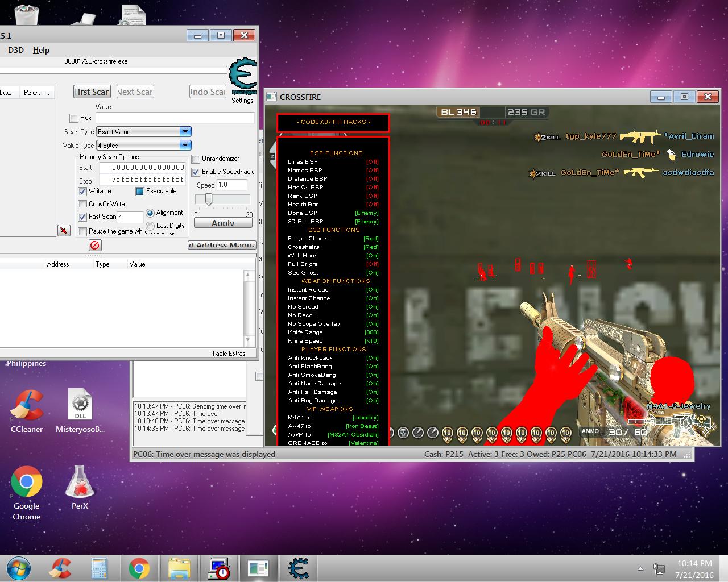Apply the speedhack speed
The width and height of the screenshot is (728, 582).
pos(223,223)
